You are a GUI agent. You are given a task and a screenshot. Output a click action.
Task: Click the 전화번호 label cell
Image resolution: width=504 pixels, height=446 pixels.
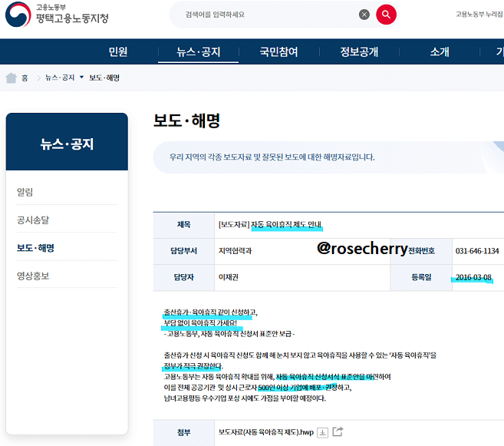(x=421, y=251)
